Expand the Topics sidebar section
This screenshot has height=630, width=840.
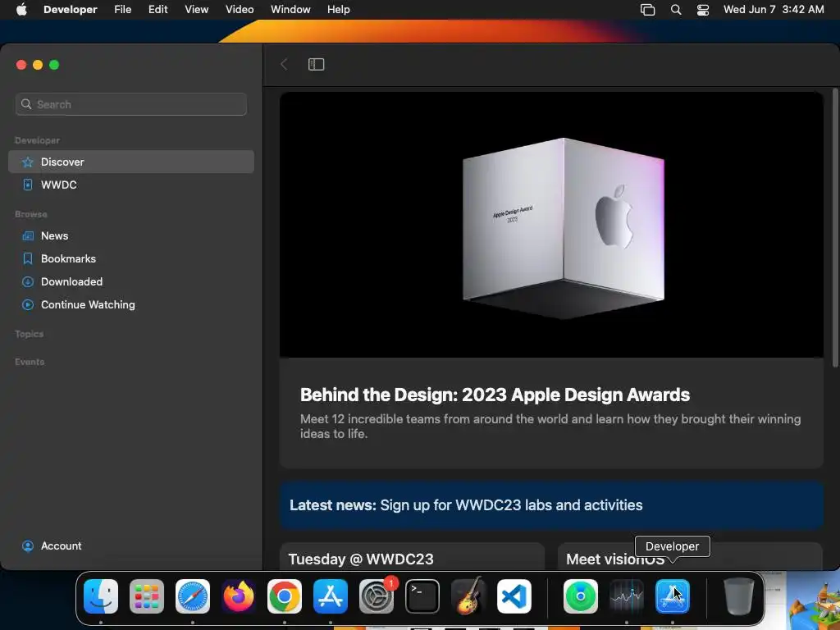30,334
